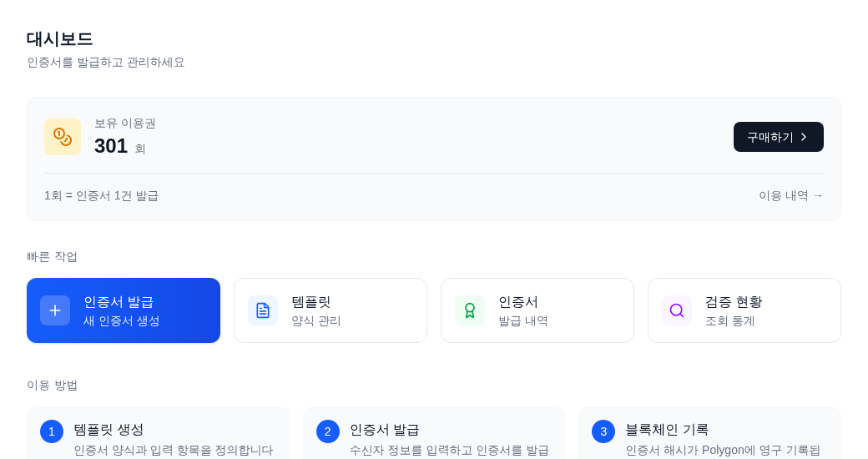Click the plus icon on 인증서 발급 card
The width and height of the screenshot is (868, 459).
(55, 310)
